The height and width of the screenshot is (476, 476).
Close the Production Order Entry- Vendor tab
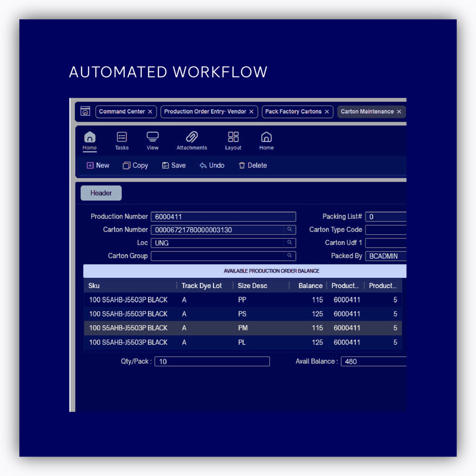click(251, 112)
